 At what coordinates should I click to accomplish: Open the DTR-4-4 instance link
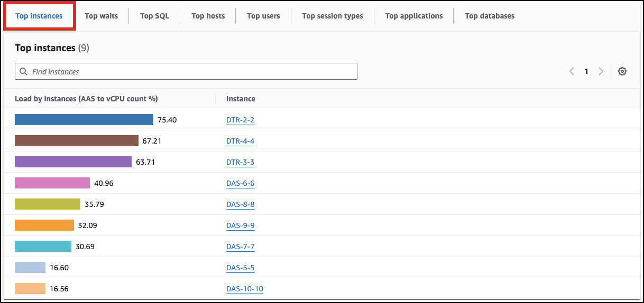(x=240, y=141)
